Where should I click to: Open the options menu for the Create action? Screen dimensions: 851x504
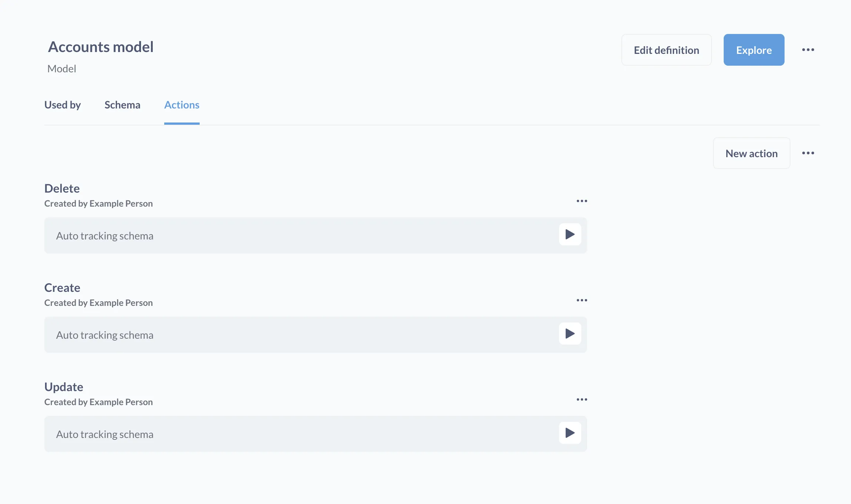click(582, 300)
